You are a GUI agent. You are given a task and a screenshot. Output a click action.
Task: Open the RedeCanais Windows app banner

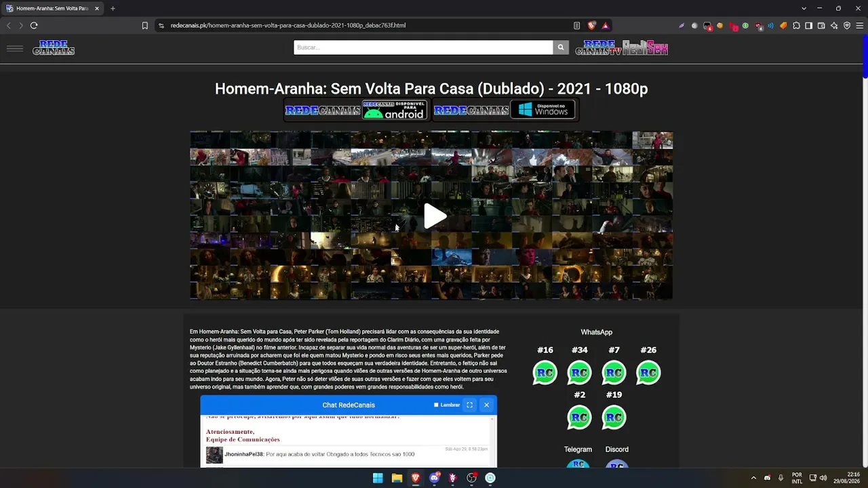(x=505, y=110)
